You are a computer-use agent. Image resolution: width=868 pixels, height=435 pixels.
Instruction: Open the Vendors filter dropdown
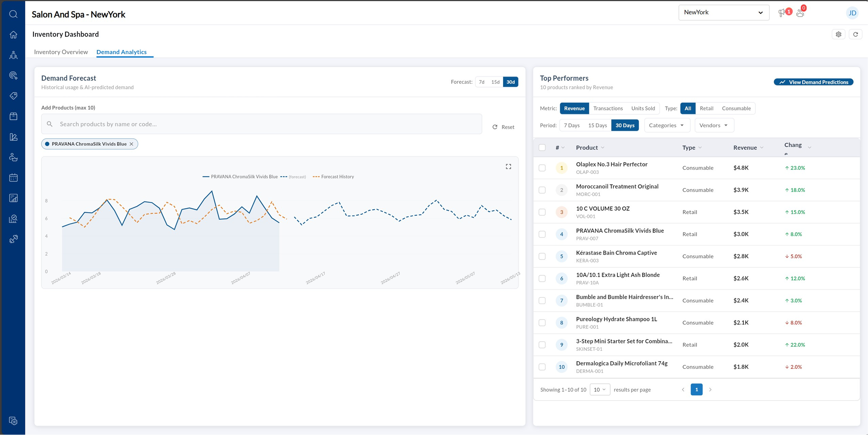point(713,125)
